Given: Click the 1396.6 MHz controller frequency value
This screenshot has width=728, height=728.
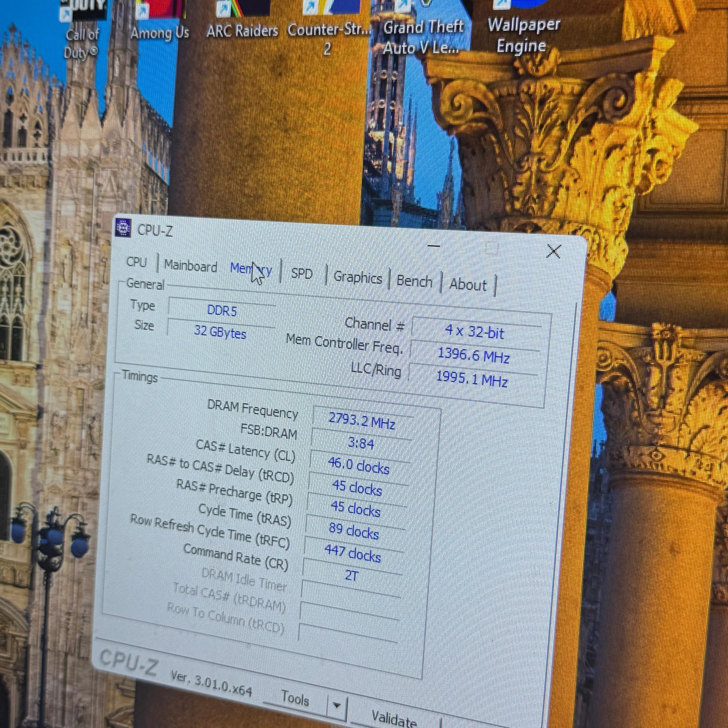Looking at the screenshot, I should coord(473,355).
